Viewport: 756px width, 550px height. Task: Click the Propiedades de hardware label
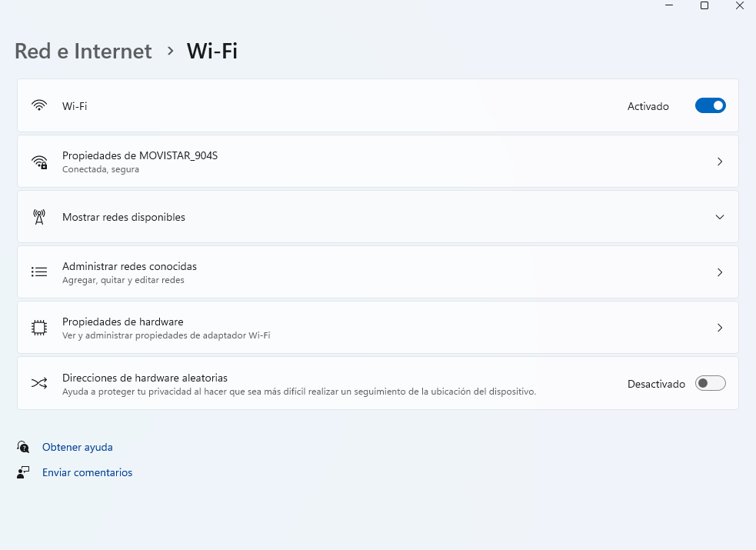click(x=123, y=322)
